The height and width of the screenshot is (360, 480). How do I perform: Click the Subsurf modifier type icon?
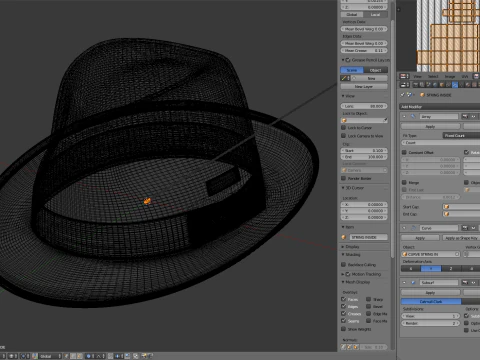(413, 282)
